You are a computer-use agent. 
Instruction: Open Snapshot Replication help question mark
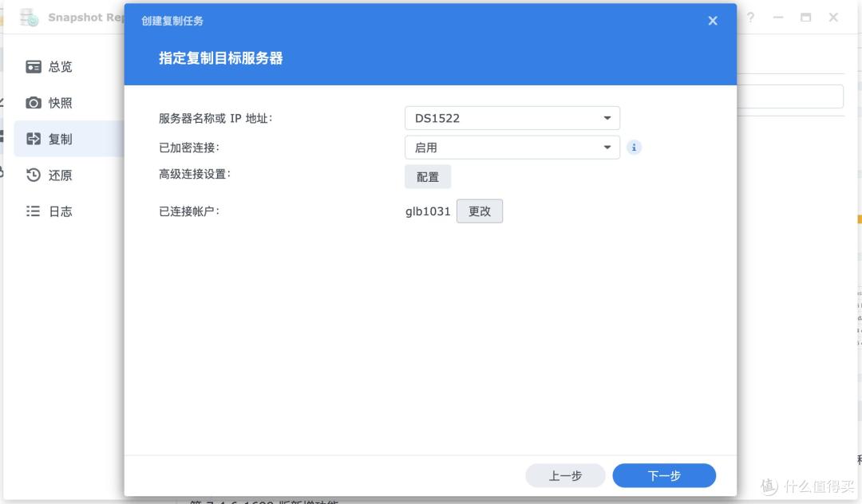pos(750,18)
